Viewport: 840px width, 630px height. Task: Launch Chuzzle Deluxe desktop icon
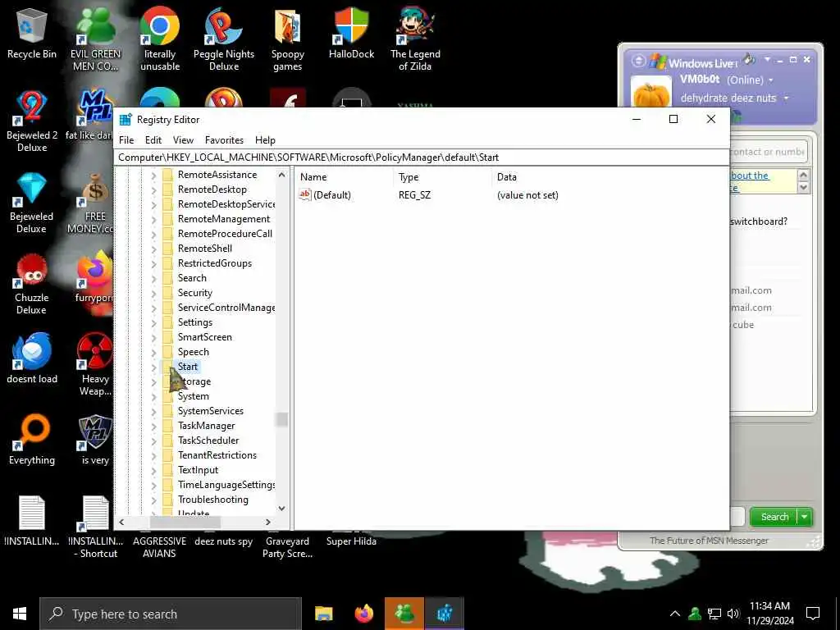[x=32, y=284]
